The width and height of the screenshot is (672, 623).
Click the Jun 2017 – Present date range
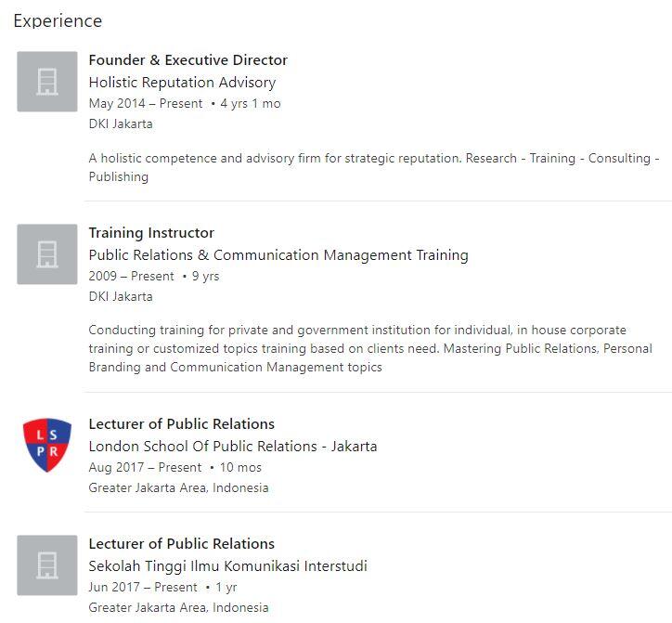point(143,587)
